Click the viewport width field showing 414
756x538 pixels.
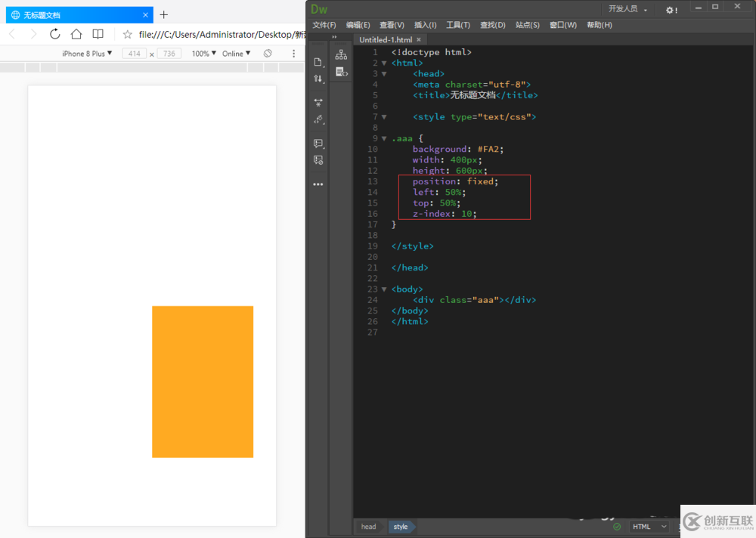(x=135, y=54)
